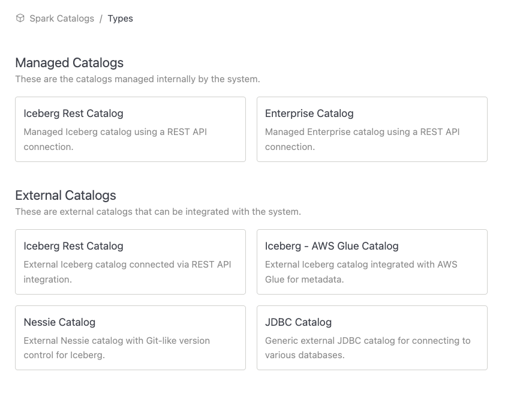
Task: Pick the Iceberg - AWS Glue Catalog option
Action: click(x=372, y=261)
